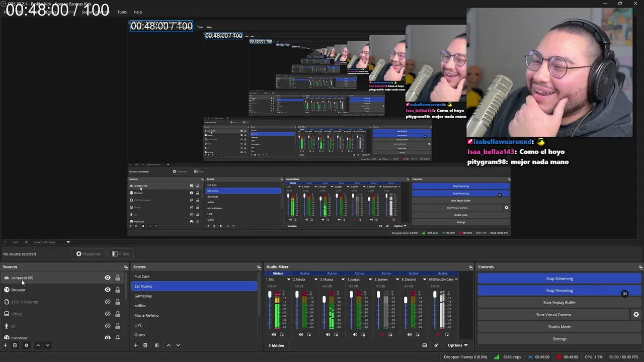The image size is (644, 362).
Task: Open the 6100 Esc Sin Cam dropdown arrow
Action: pos(456,280)
